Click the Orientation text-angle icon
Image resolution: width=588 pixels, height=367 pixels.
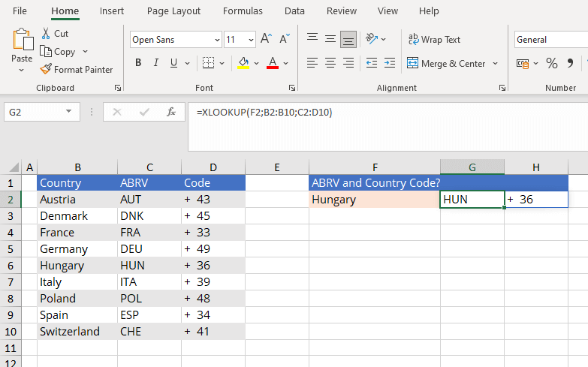point(372,38)
